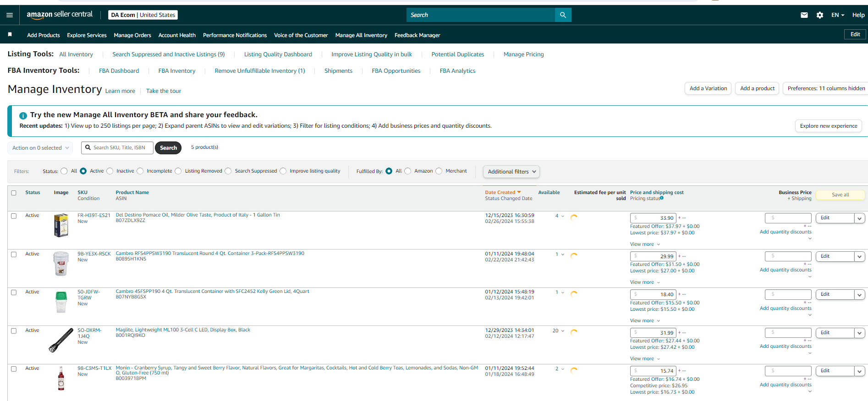Expand available quantity chevron for Maglite row
This screenshot has width=868, height=401.
coord(563,331)
